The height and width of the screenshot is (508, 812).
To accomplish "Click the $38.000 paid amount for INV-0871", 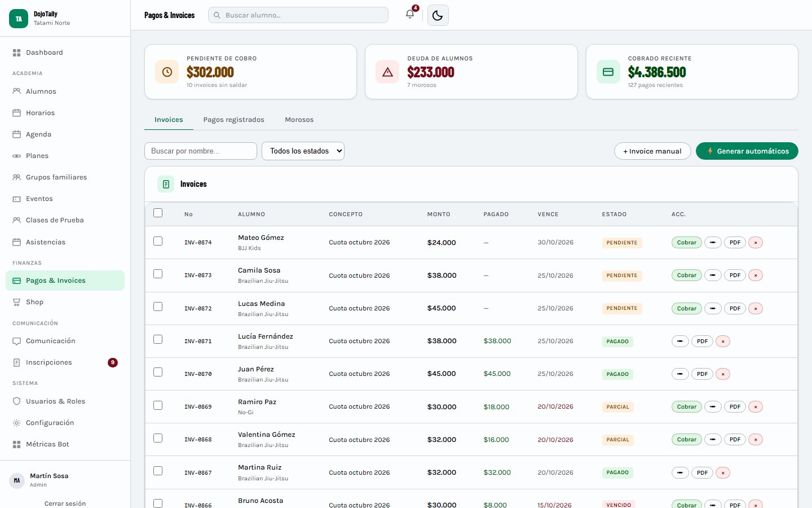I will click(x=497, y=341).
